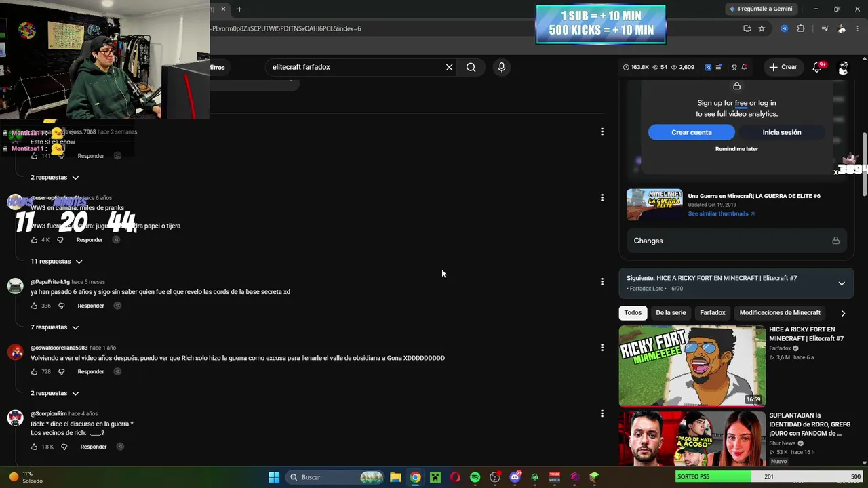868x488 pixels.
Task: Open @oswaldoorellana5983 channel link
Action: coord(59,348)
